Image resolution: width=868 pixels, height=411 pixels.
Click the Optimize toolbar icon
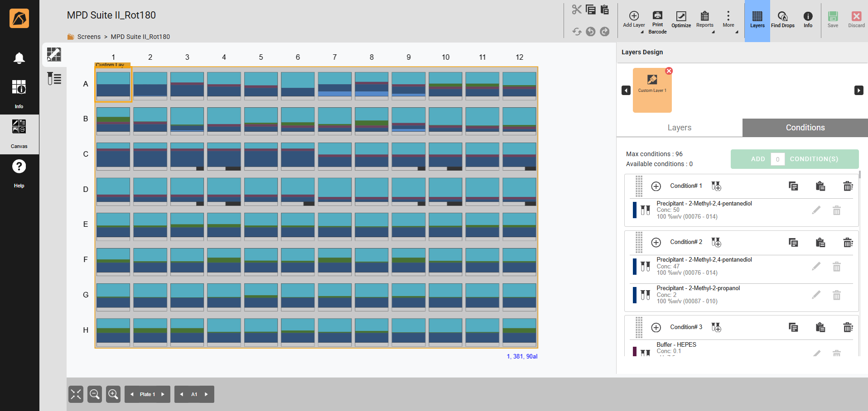[681, 19]
